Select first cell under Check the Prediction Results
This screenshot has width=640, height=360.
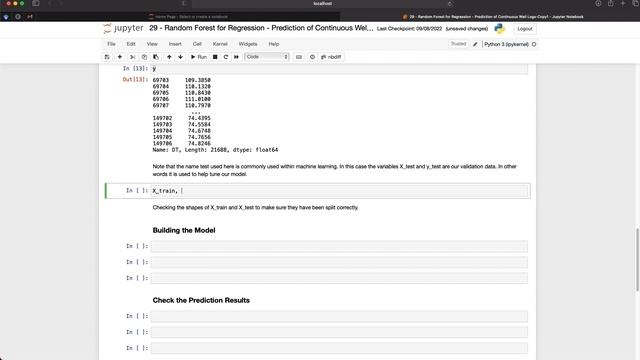[339, 316]
